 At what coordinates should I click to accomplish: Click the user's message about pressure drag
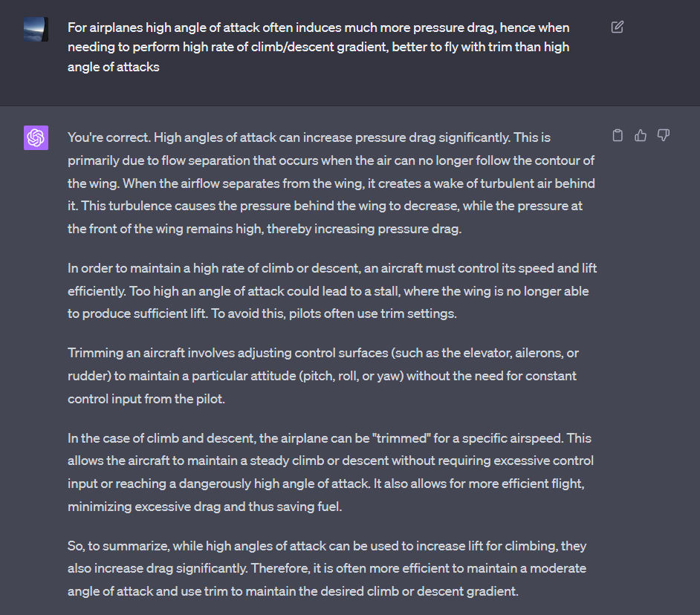(x=318, y=47)
